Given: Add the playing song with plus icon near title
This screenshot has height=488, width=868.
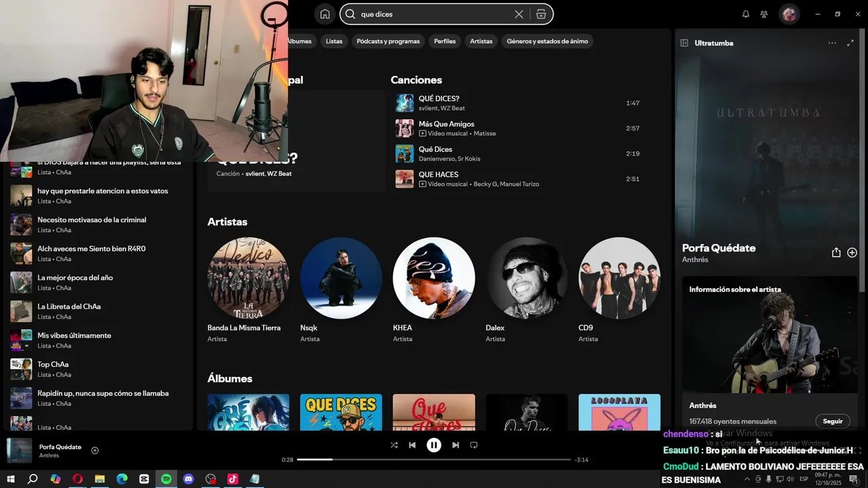Looking at the screenshot, I should tap(95, 451).
